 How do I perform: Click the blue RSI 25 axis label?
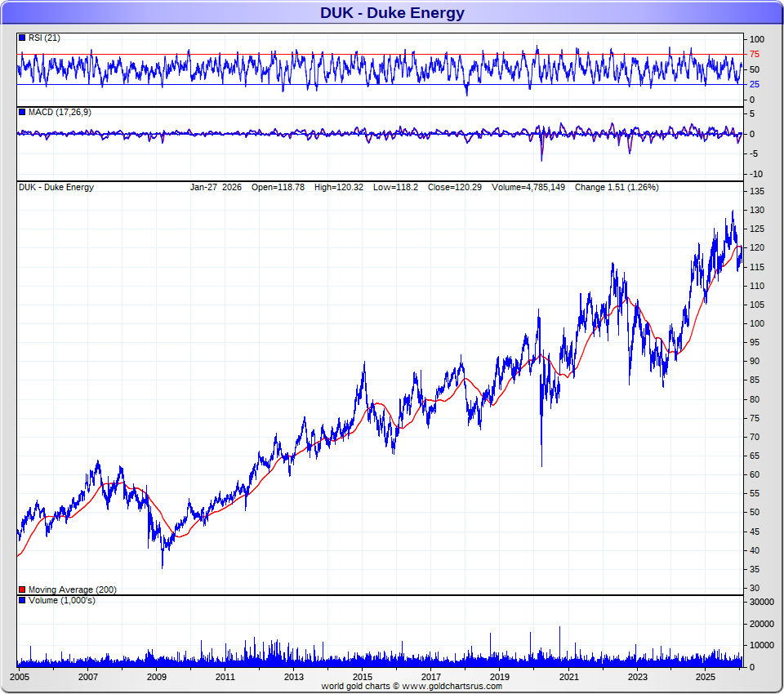point(755,84)
